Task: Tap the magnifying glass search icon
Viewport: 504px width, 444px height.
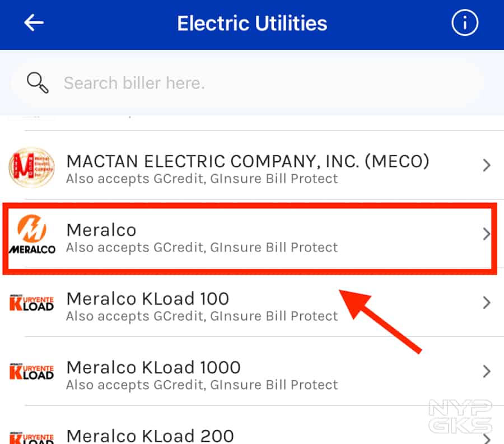Action: click(x=38, y=83)
